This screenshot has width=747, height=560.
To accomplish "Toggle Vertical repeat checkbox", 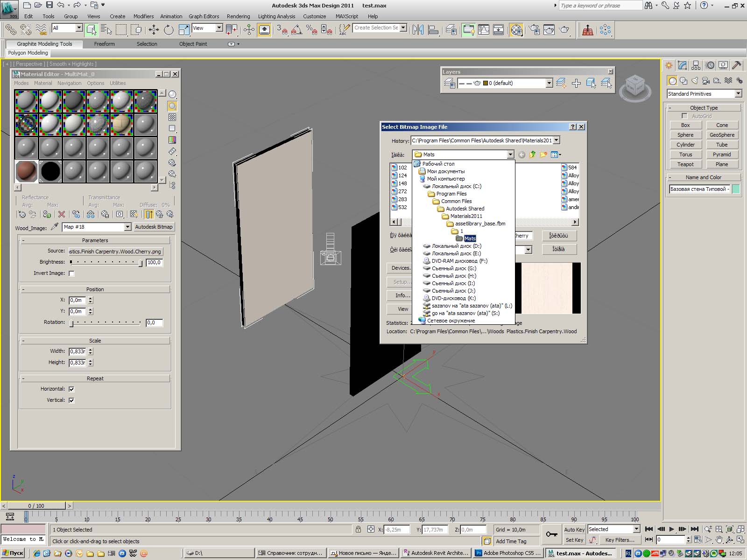I will (x=71, y=400).
